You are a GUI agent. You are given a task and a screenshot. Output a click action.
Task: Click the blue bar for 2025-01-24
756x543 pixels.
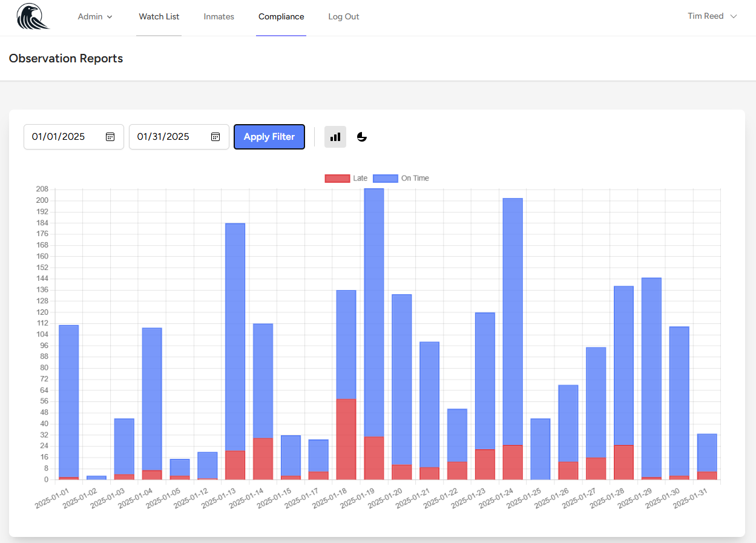pyautogui.click(x=513, y=321)
